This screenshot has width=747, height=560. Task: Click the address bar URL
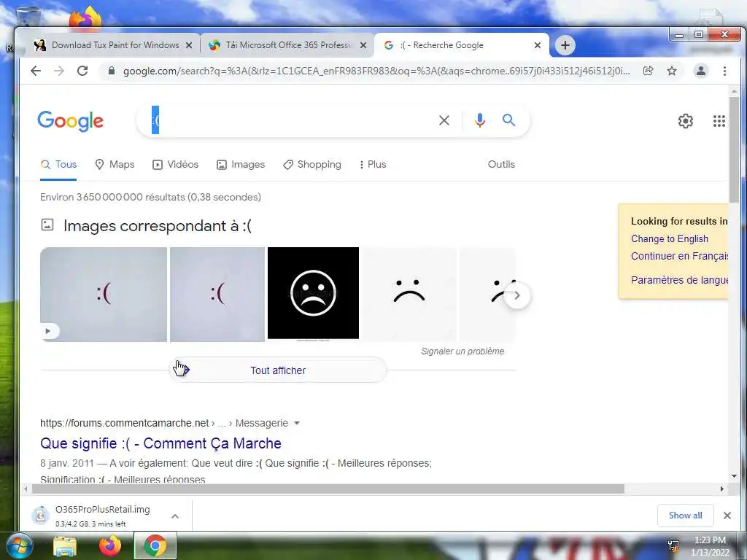(x=376, y=71)
